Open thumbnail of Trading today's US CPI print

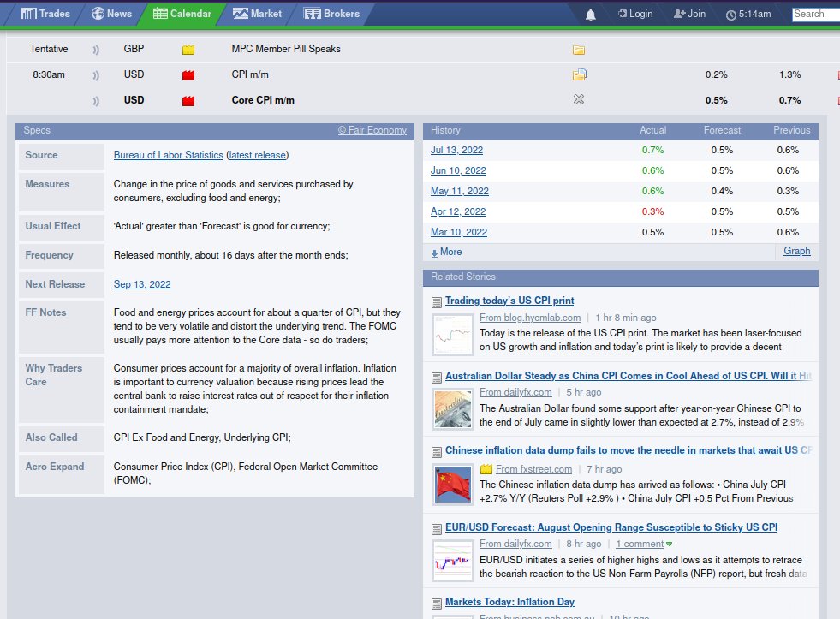pos(453,336)
